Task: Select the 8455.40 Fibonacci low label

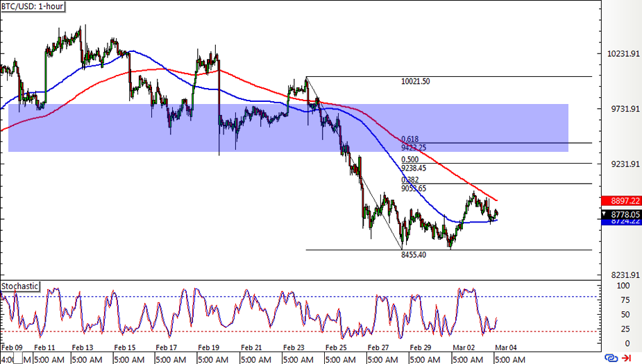Action: (x=414, y=255)
